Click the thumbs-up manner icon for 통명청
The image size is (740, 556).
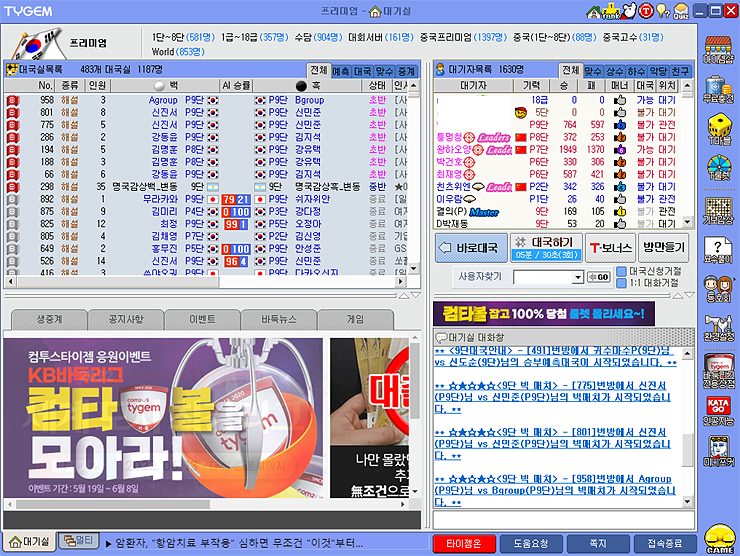click(x=619, y=137)
